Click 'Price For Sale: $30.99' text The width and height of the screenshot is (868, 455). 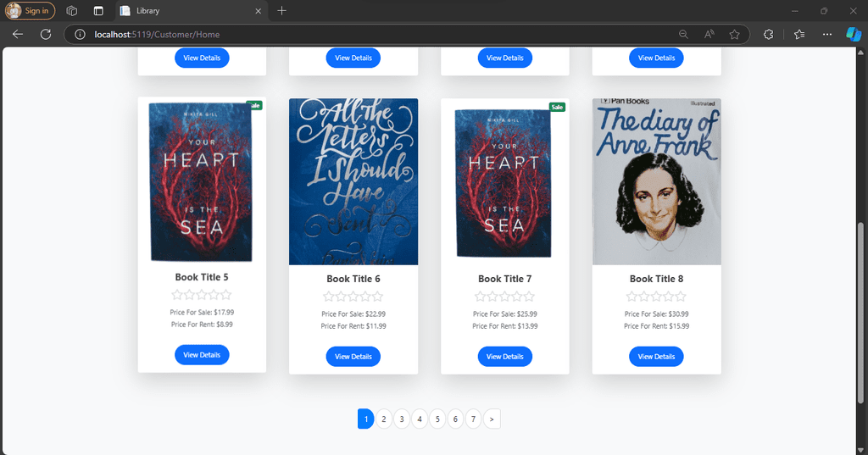click(657, 314)
